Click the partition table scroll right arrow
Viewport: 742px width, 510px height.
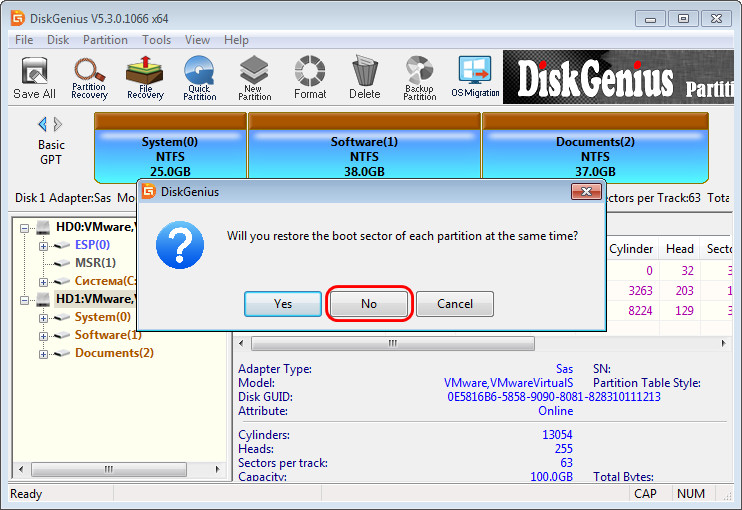tap(724, 343)
